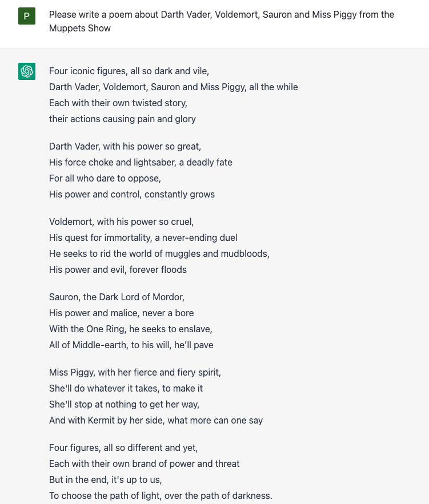
Task: Click the line mentioning muggles and mudbloods
Action: point(159,253)
